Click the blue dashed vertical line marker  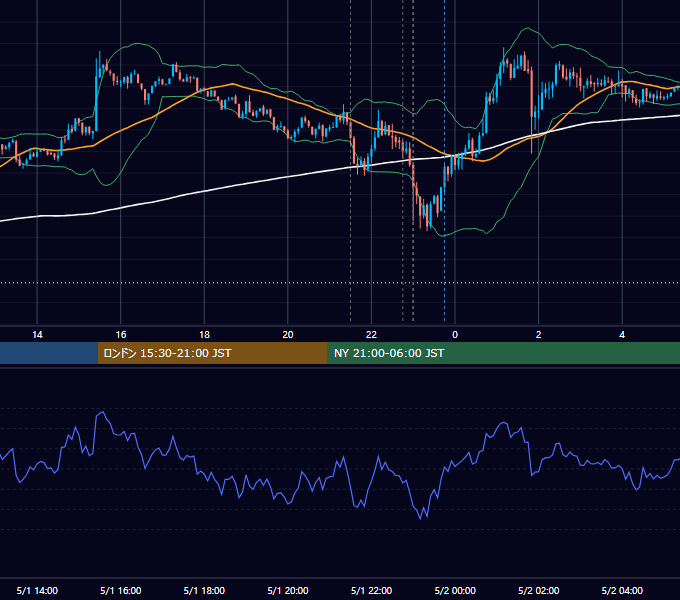(x=445, y=160)
